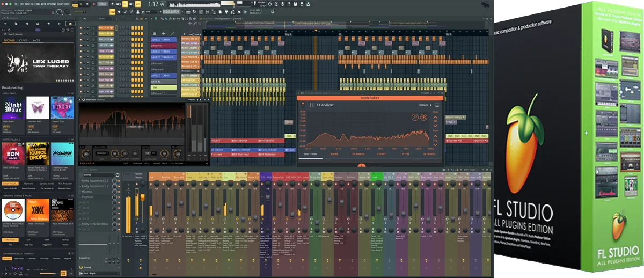The image size is (644, 278).
Task: Mute the channel routed to mixer track 20
Action: (80, 45)
